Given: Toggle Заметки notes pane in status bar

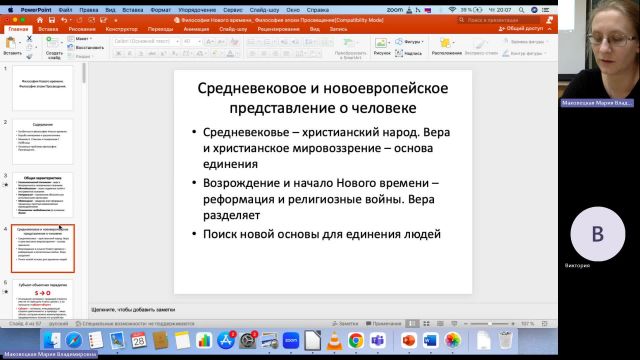Looking at the screenshot, I should (345, 324).
